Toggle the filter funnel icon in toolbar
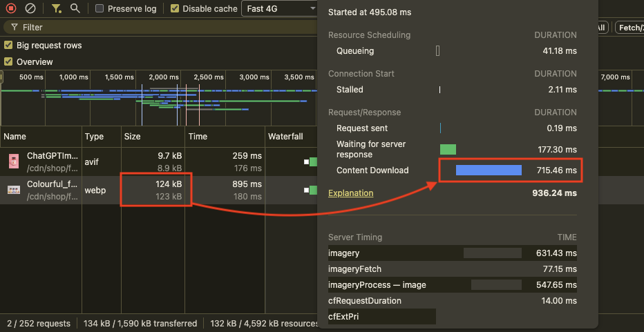 click(57, 9)
